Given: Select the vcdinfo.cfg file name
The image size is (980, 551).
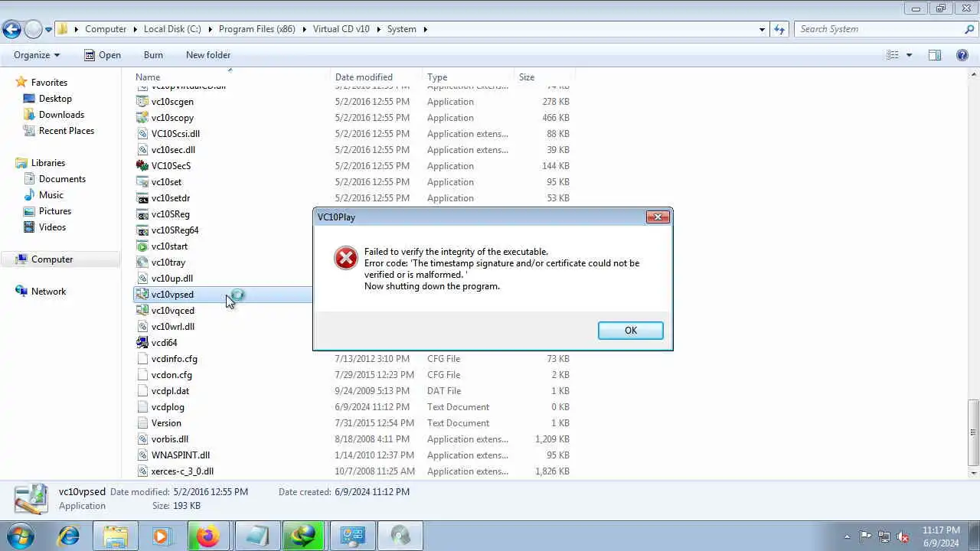Looking at the screenshot, I should click(174, 358).
